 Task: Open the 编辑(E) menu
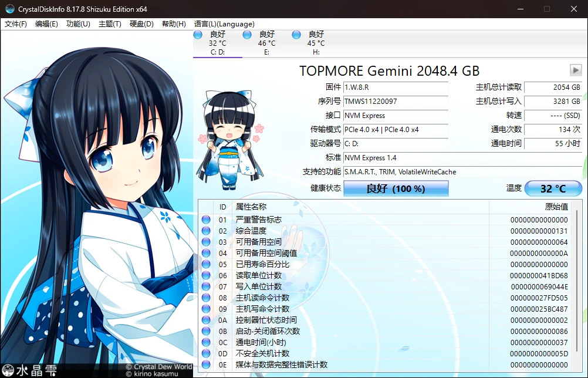[x=46, y=24]
